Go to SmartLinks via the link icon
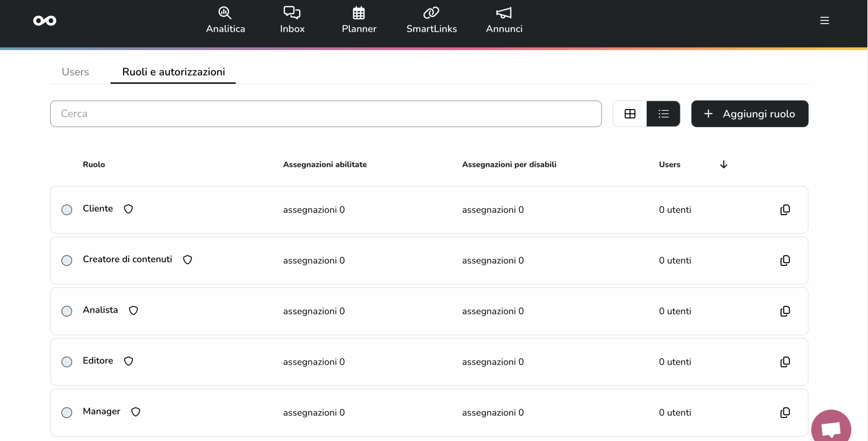 (x=431, y=13)
